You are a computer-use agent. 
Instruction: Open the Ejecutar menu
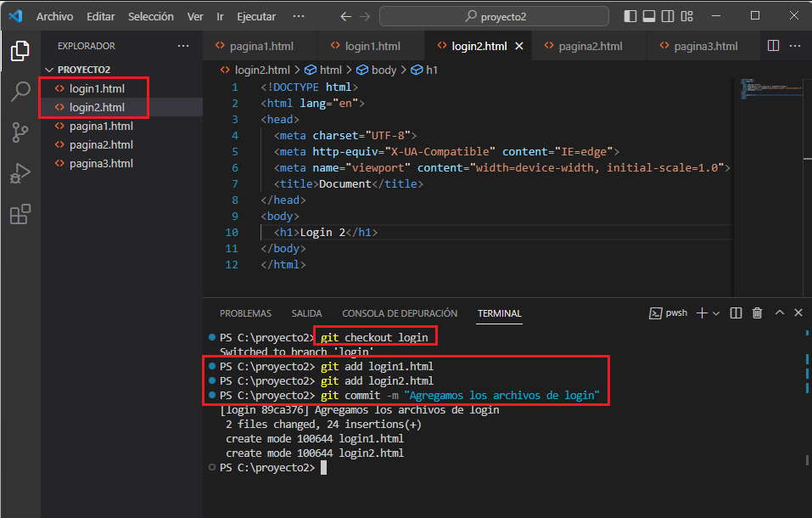tap(256, 17)
